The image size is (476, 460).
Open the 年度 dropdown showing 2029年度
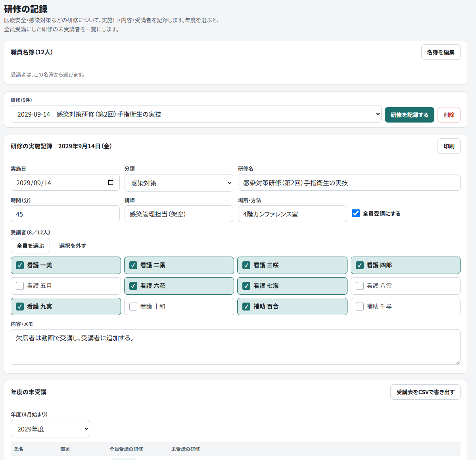(x=50, y=429)
